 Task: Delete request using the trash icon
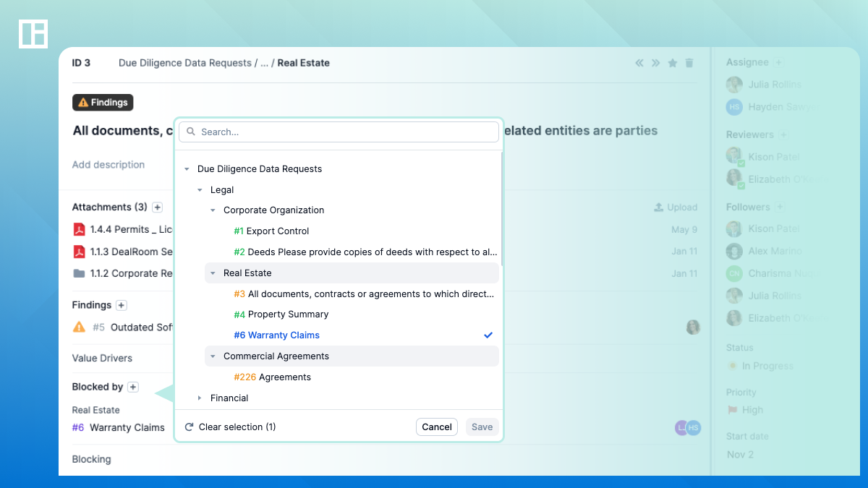click(x=689, y=63)
